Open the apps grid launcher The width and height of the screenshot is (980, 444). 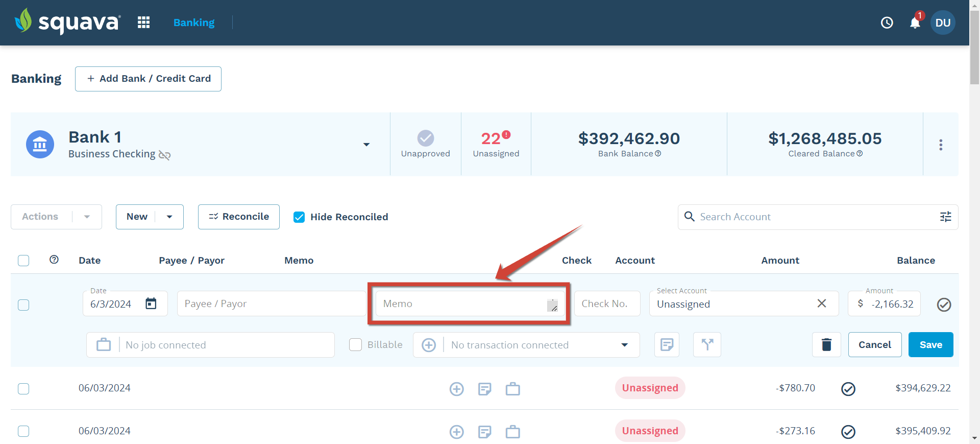tap(143, 22)
